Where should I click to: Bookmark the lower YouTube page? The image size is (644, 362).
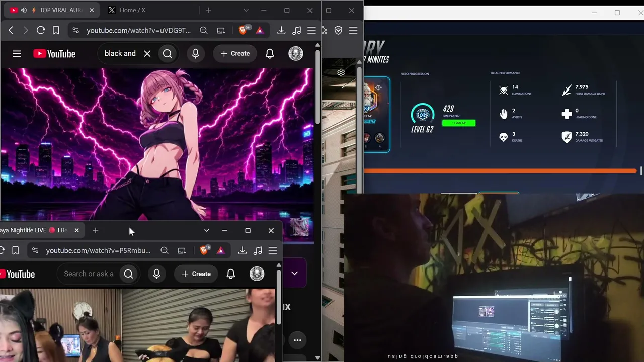click(16, 250)
